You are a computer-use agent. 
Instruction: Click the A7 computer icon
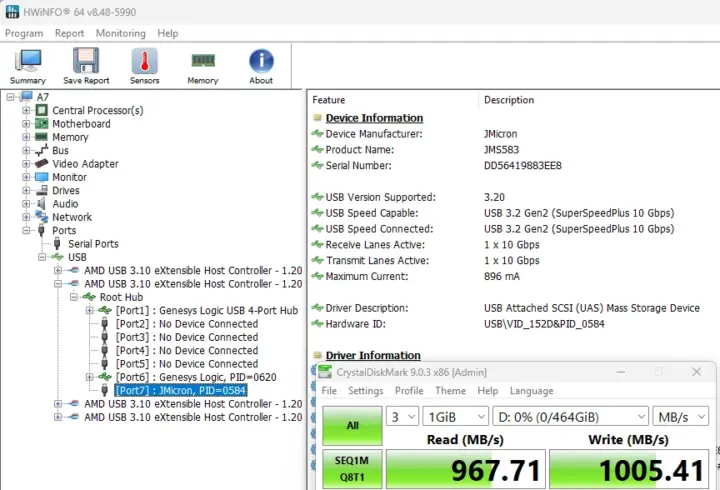[27, 96]
